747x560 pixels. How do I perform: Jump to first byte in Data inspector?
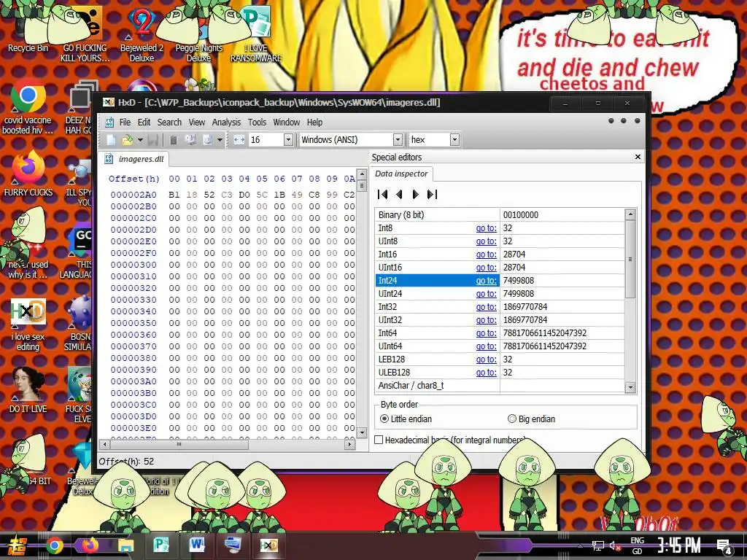(382, 194)
